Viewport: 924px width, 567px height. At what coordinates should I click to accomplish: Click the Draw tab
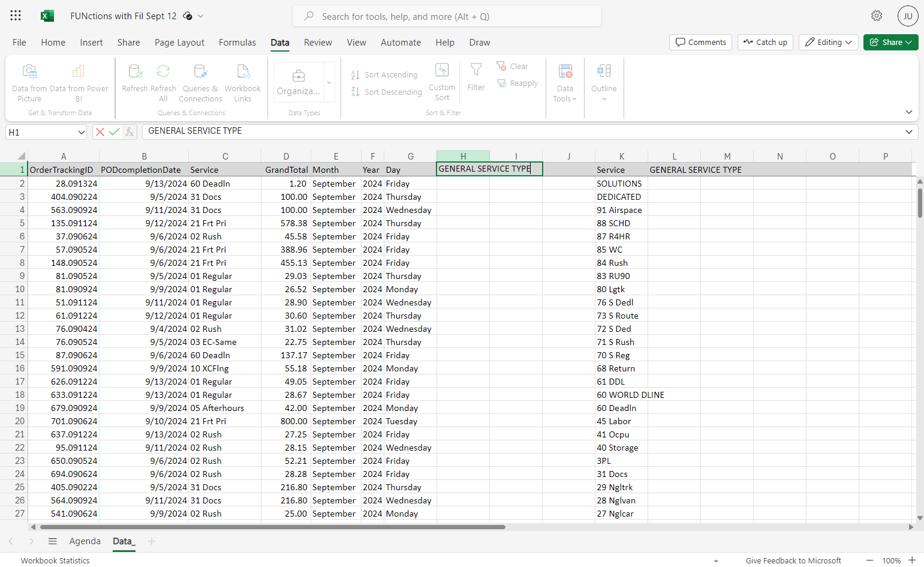[479, 43]
